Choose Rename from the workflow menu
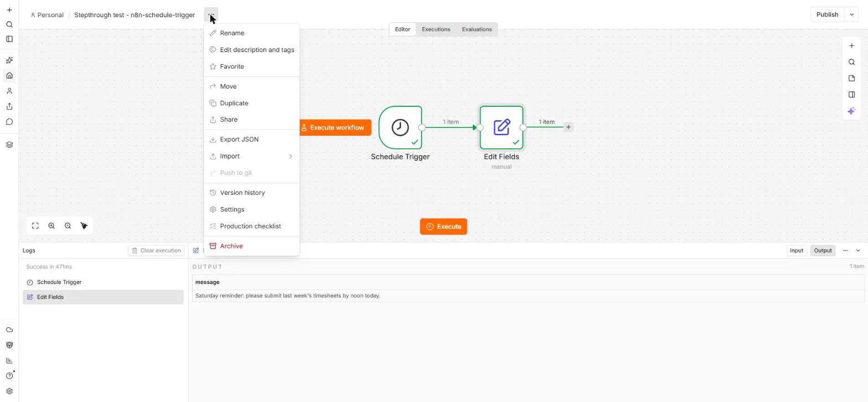The image size is (868, 402). pyautogui.click(x=252, y=33)
